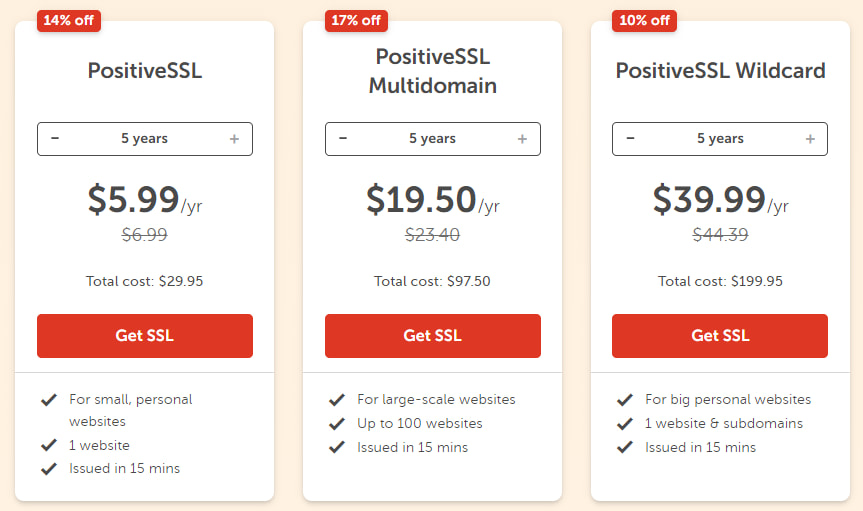Decrease years with PositiveSSL minus button

click(x=55, y=139)
